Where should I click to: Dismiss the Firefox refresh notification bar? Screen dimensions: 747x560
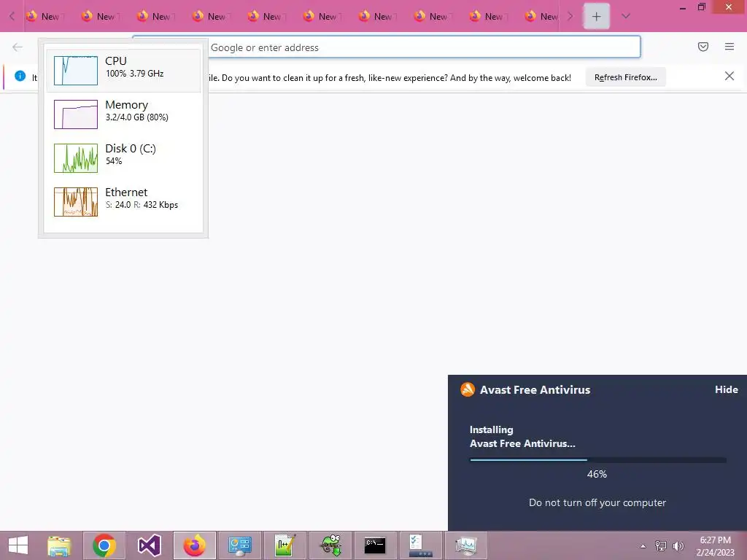(x=729, y=76)
